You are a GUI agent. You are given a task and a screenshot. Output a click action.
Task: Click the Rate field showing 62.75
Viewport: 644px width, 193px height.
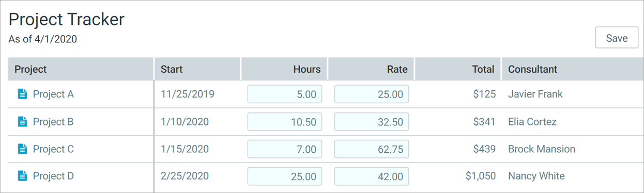coord(372,149)
